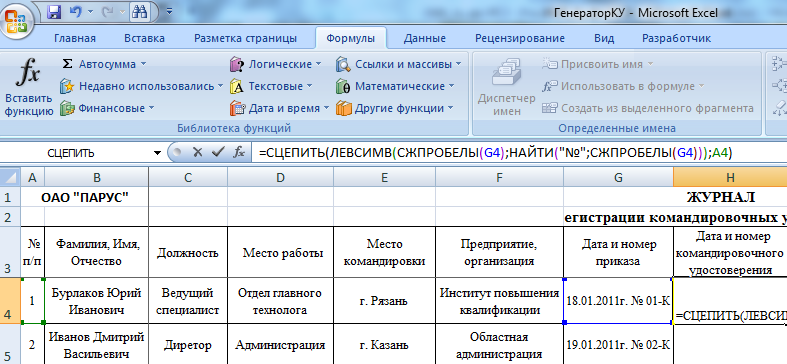Screen dimensions: 787x364
Task: Select column F header
Action: coord(499,177)
